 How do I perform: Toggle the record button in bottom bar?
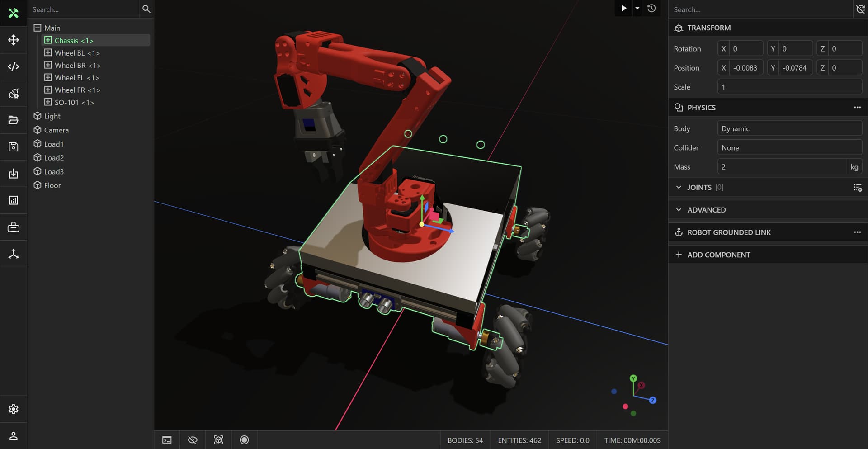[244, 440]
